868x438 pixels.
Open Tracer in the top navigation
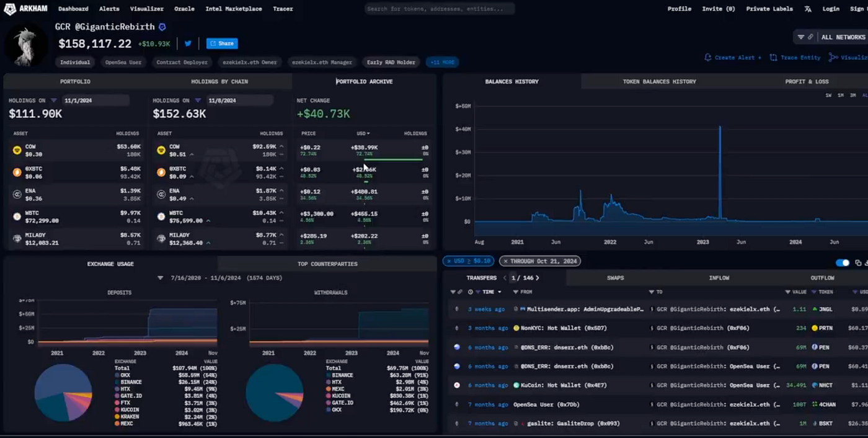tap(283, 9)
